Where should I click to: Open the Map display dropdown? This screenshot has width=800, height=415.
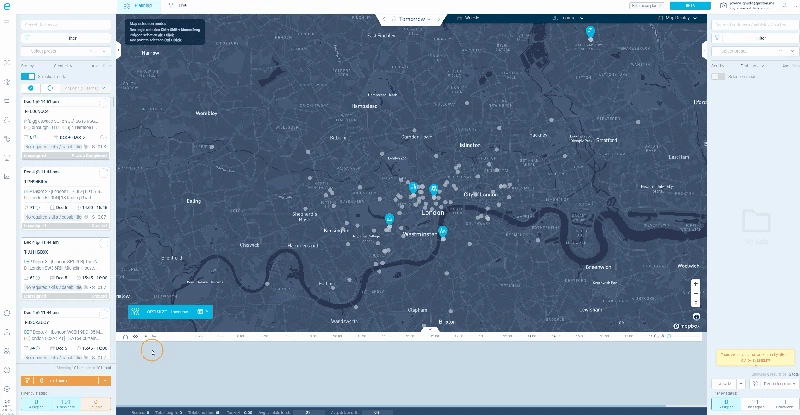point(680,18)
